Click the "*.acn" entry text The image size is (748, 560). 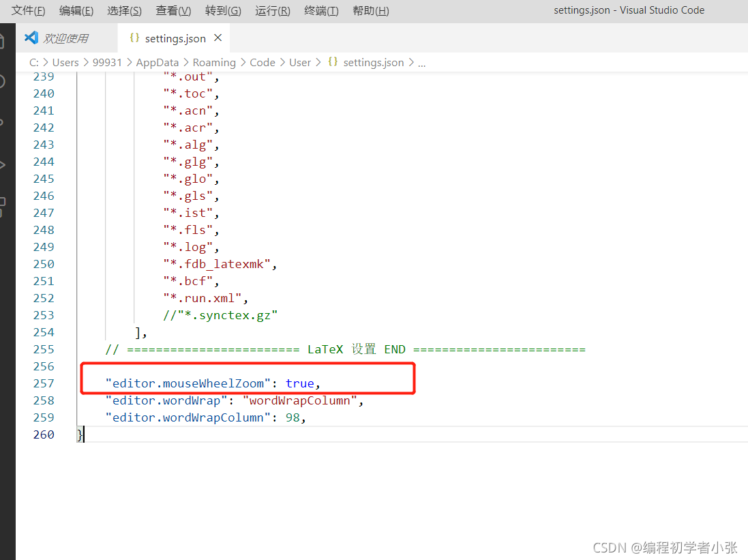188,110
